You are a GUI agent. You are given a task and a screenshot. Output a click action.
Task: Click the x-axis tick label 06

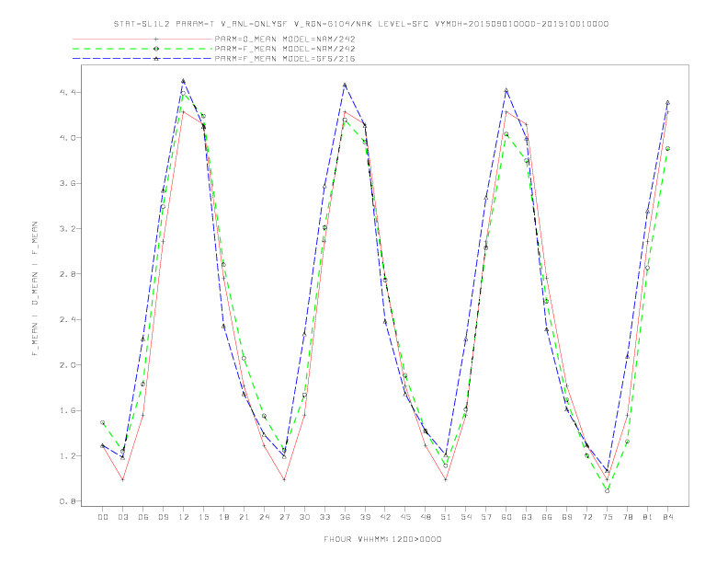pyautogui.click(x=143, y=517)
